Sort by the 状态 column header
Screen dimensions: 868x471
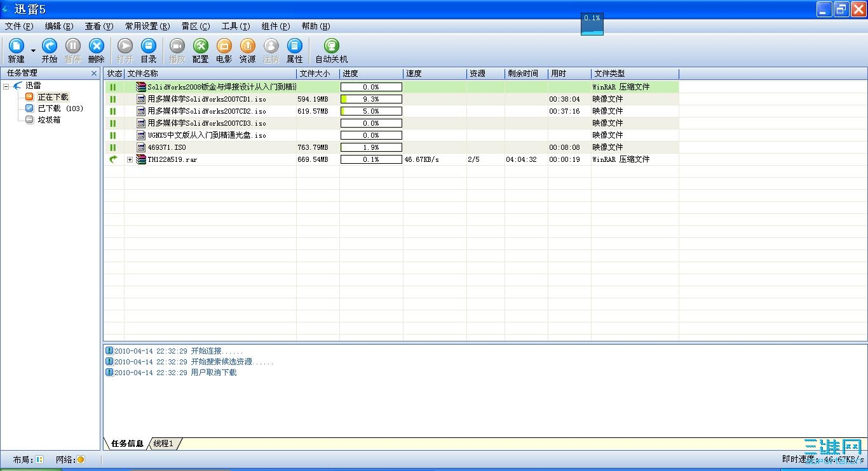[x=114, y=74]
